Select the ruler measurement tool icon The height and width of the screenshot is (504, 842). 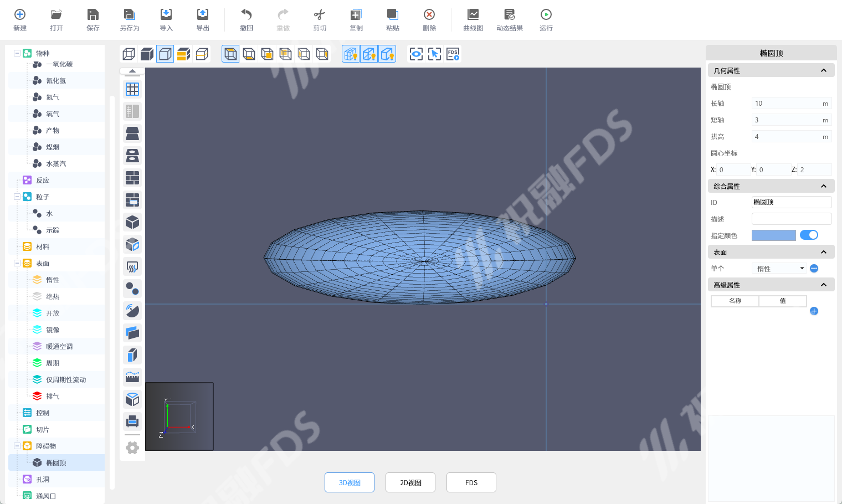tap(132, 377)
